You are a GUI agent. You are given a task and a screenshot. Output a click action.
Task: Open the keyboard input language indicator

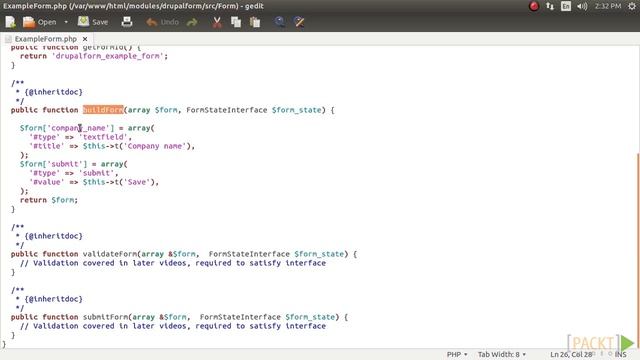(x=566, y=6)
